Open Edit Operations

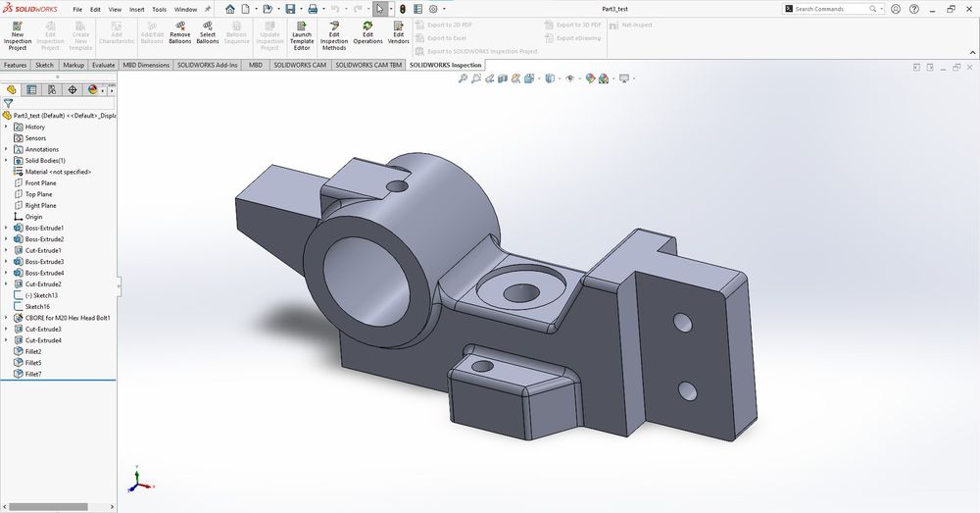pos(367,32)
